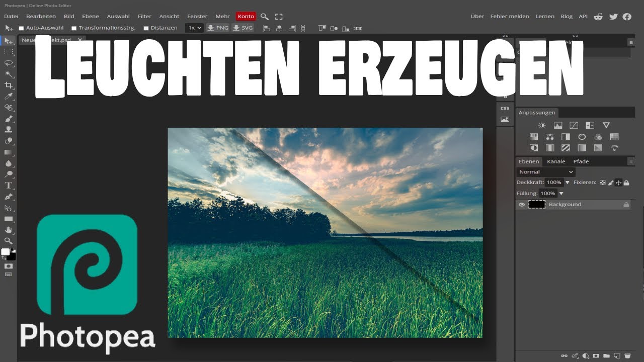
Task: Select the Dodge tool
Action: [x=9, y=174]
